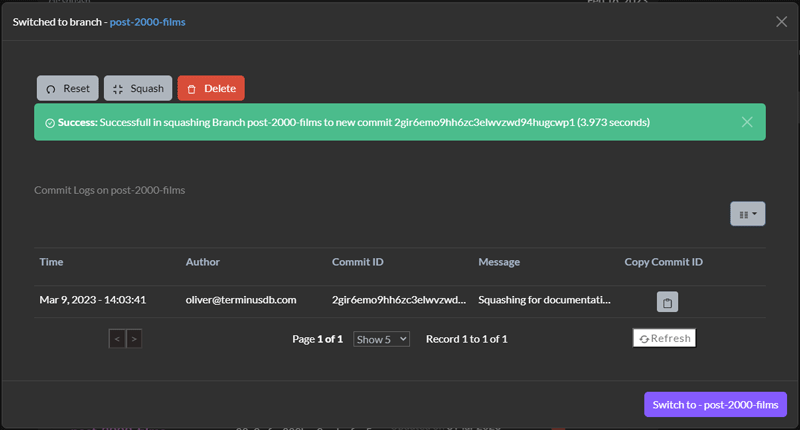
Task: Squash commits with the Squash button
Action: [x=138, y=88]
